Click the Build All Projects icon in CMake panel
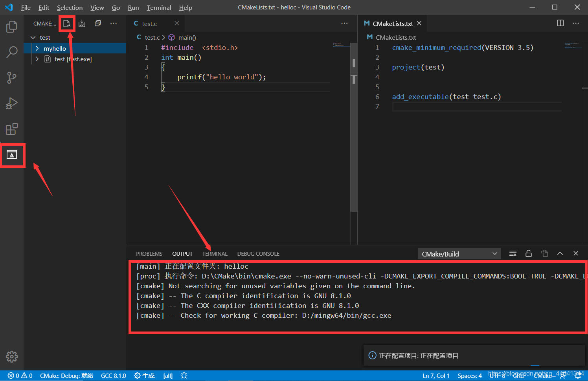The image size is (588, 381). coord(82,23)
